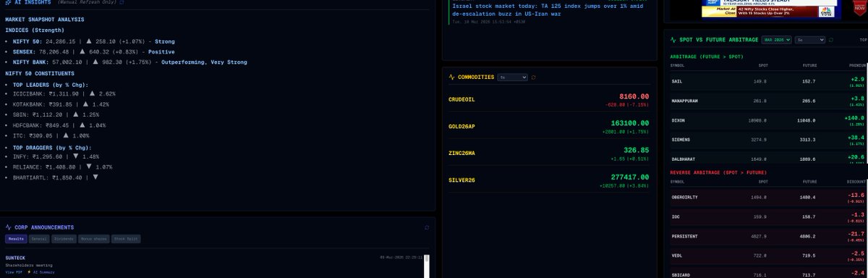Select OBEROIRLTY in reverse arbitrage table
Image resolution: width=868 pixels, height=278 pixels.
click(768, 197)
